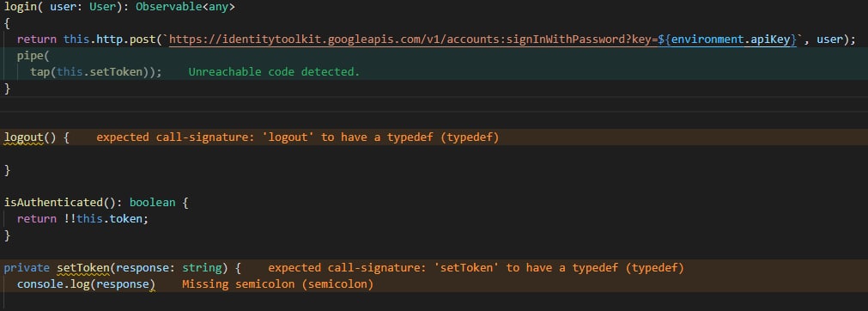Click the 'setToken' typedef warning message
Image resolution: width=868 pixels, height=311 pixels.
[476, 268]
